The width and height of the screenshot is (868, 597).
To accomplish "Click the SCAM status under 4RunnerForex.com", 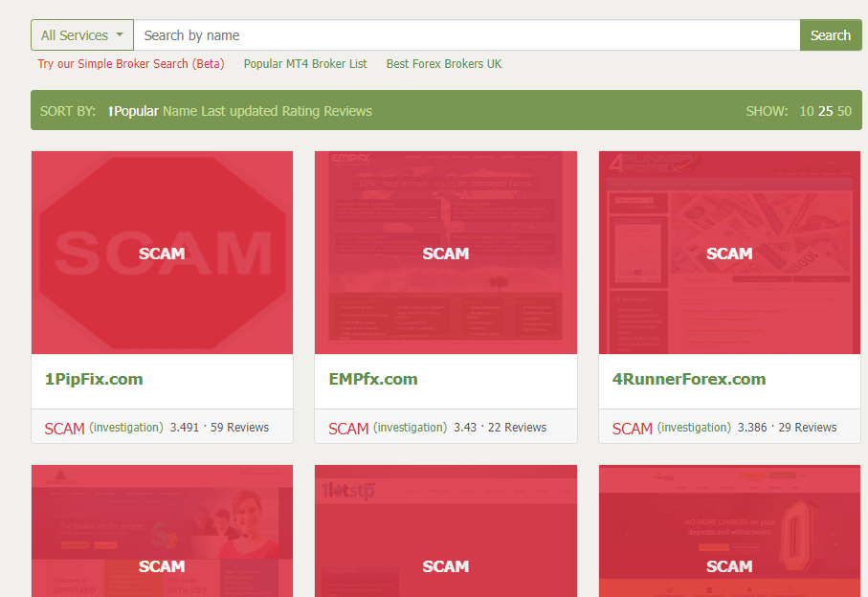I will 633,429.
